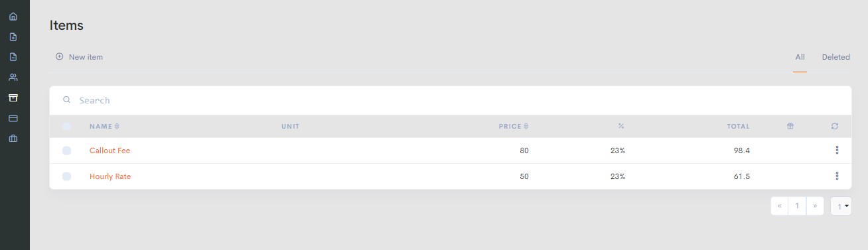Open the Callout Fee item link
868x250 pixels.
(x=109, y=151)
